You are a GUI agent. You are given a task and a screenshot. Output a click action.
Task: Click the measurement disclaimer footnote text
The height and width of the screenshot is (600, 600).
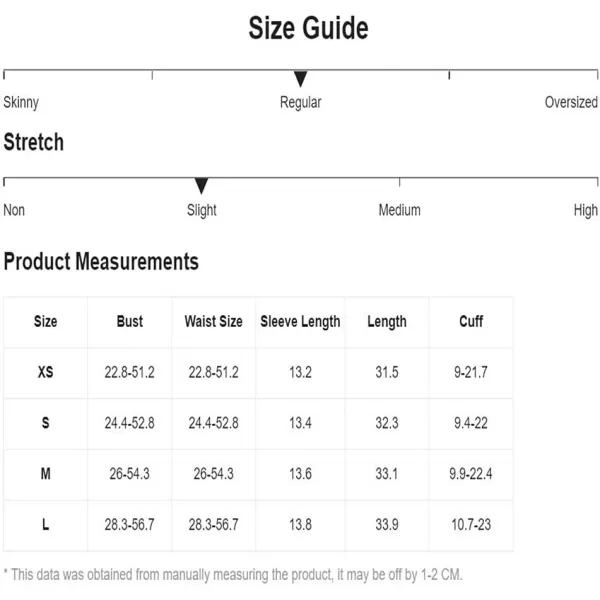[x=233, y=575]
